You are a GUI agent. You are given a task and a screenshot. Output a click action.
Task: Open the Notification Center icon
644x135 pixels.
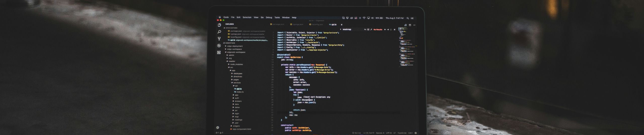pos(412,18)
